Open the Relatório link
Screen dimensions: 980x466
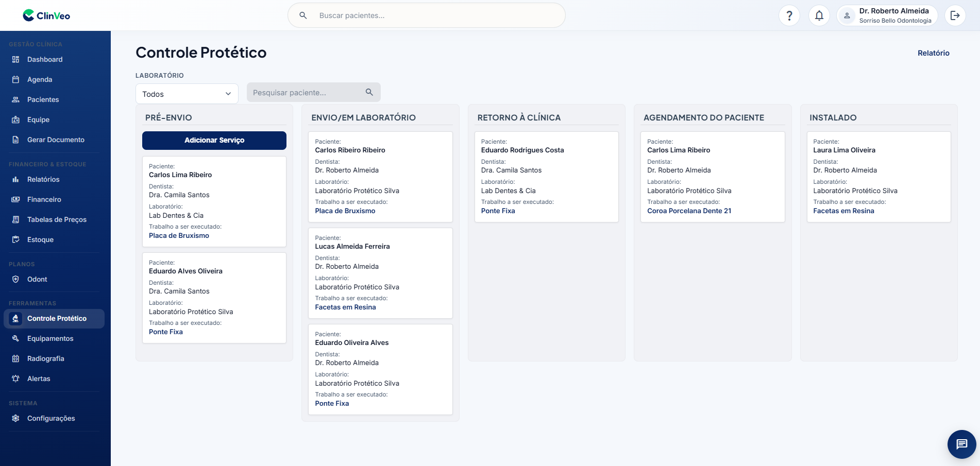(933, 53)
